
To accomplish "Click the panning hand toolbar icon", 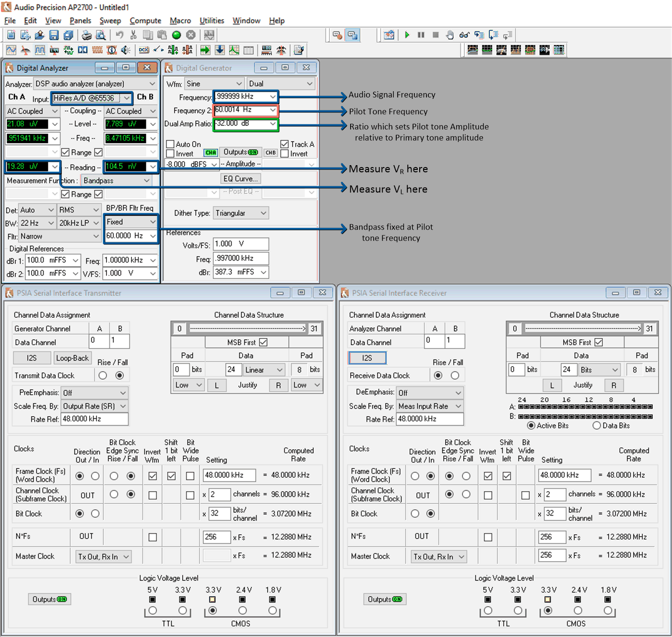I will coord(449,35).
